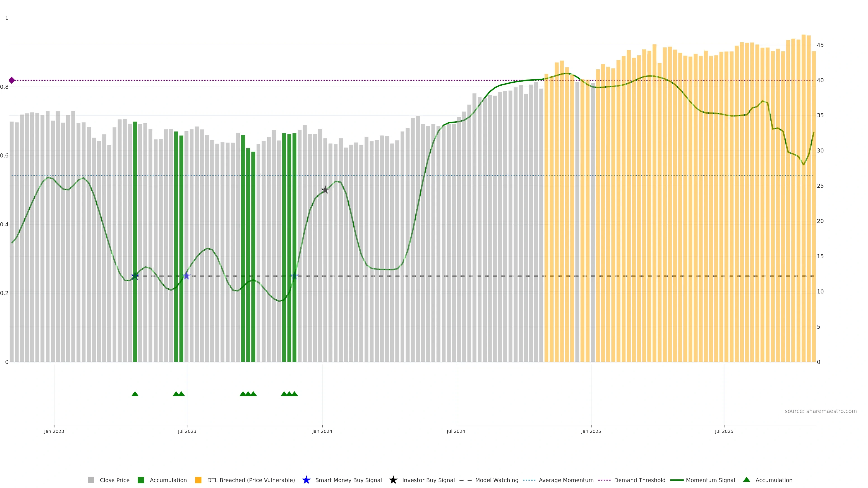Click the gray Close Price legend square

[91, 480]
